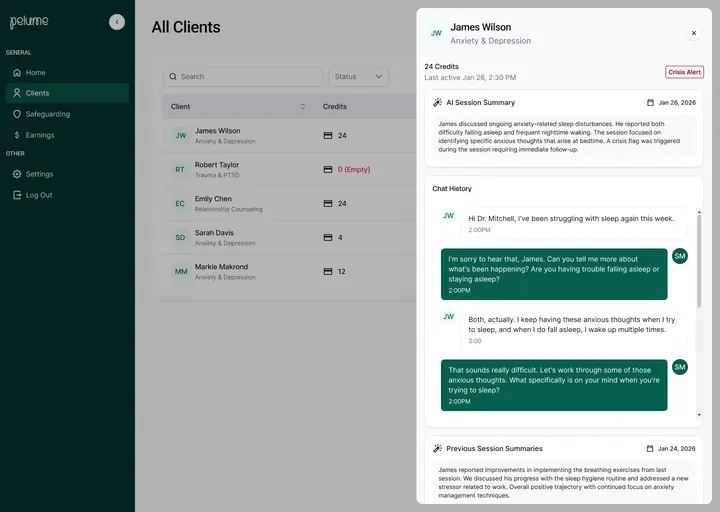
Task: Click the search magnifier icon
Action: (x=173, y=77)
